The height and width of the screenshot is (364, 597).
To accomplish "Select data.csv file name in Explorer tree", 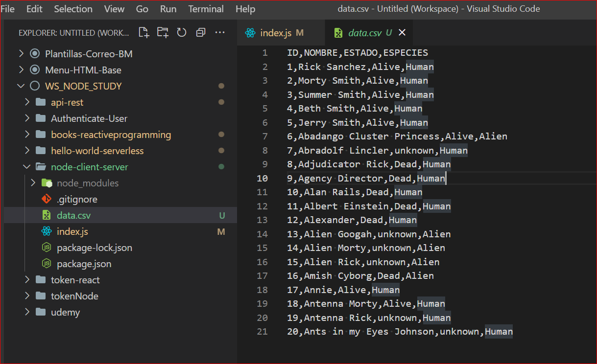I will click(73, 215).
